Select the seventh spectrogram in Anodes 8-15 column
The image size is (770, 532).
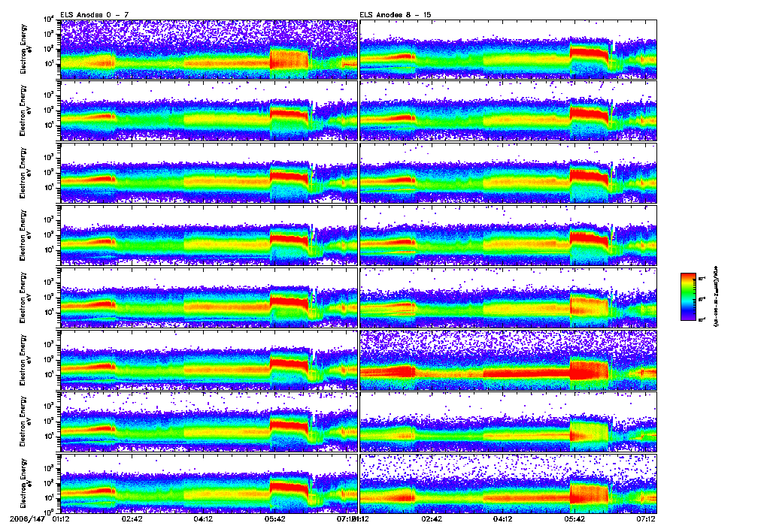(508, 422)
